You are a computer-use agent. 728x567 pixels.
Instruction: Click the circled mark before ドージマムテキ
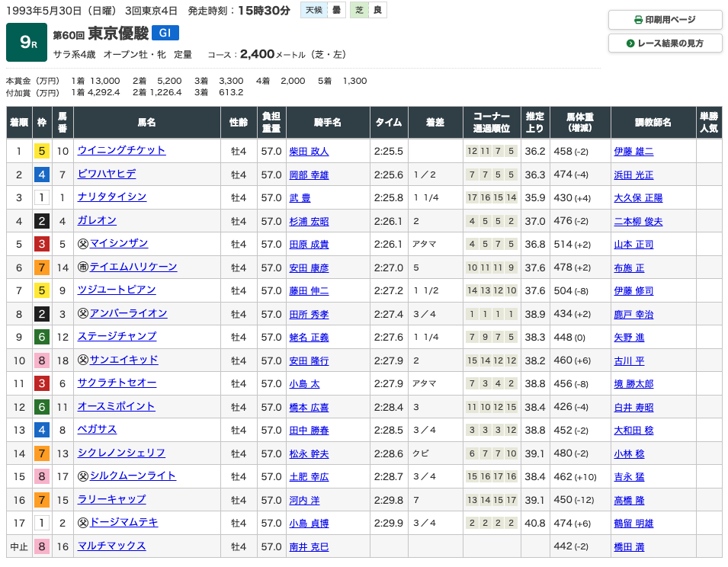pyautogui.click(x=83, y=524)
